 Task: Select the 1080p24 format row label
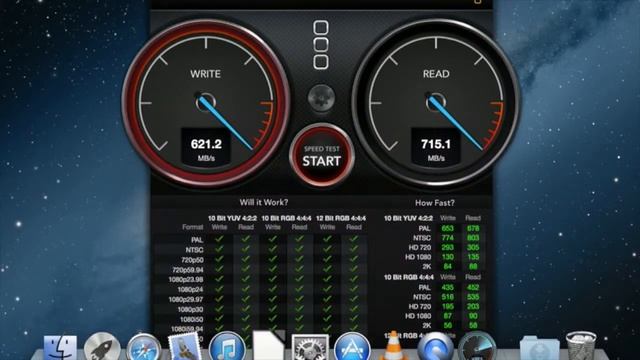pyautogui.click(x=190, y=289)
